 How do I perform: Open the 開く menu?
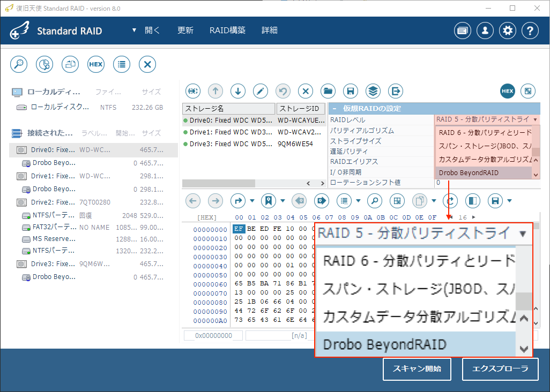pos(152,31)
